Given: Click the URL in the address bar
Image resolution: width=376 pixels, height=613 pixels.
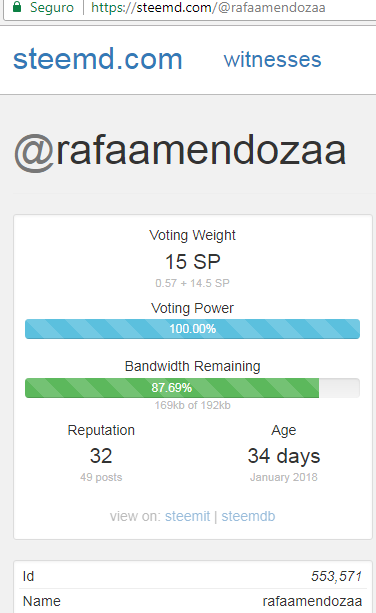Looking at the screenshot, I should (x=208, y=7).
